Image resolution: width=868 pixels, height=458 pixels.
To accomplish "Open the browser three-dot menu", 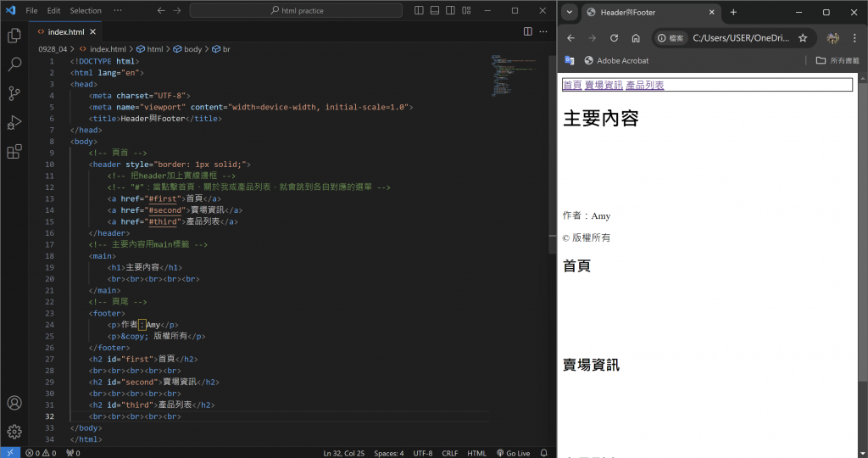I will point(854,38).
